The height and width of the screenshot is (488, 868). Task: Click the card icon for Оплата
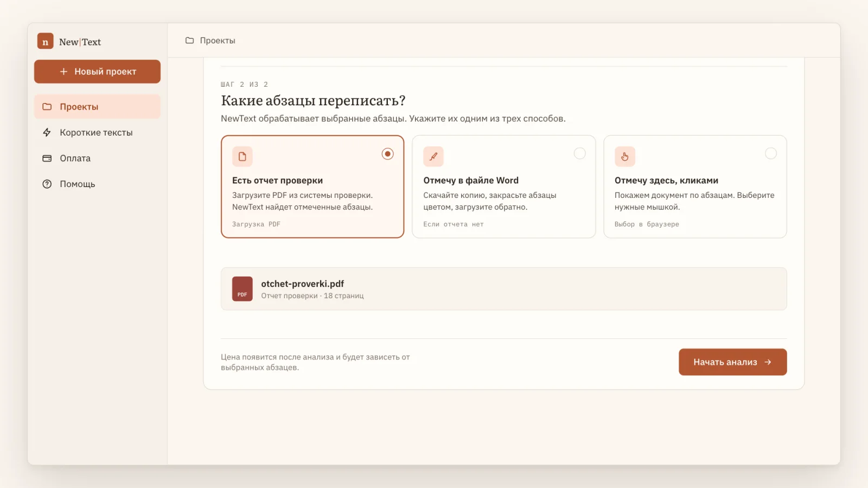(x=47, y=158)
